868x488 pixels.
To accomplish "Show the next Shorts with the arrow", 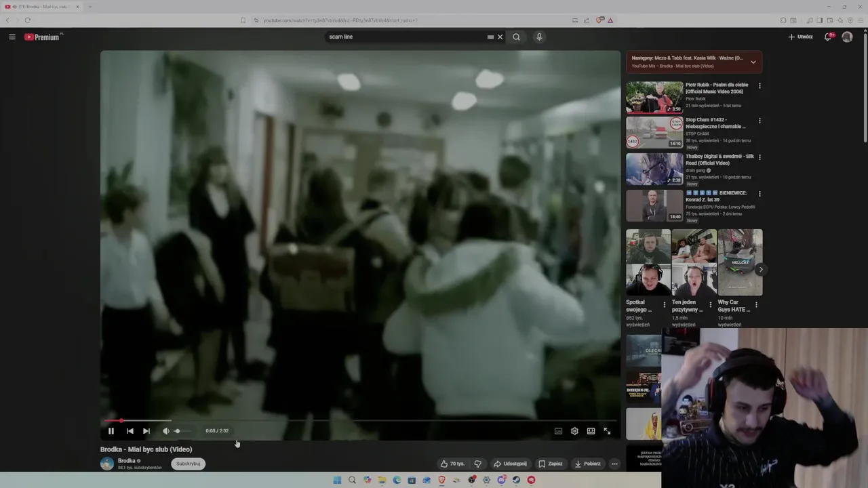I will pos(760,270).
